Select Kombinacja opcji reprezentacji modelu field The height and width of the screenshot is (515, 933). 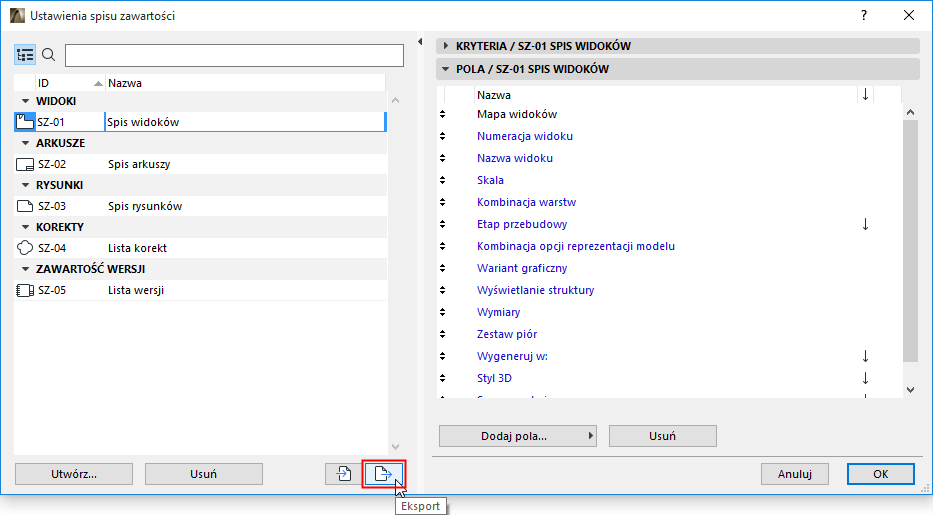575,246
